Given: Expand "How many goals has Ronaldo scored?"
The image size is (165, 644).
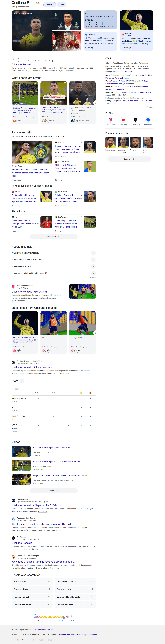Looking at the screenshot, I should pyautogui.click(x=93, y=273).
